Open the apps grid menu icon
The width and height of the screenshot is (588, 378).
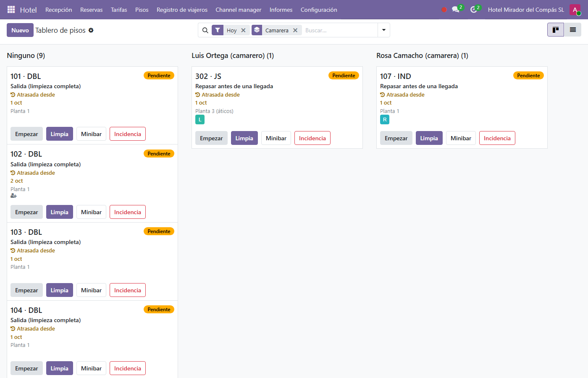(11, 10)
